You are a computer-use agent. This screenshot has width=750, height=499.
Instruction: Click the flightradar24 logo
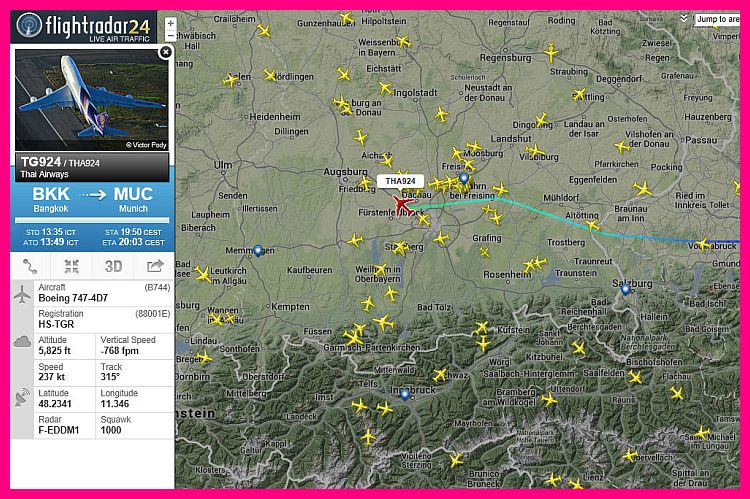click(83, 27)
